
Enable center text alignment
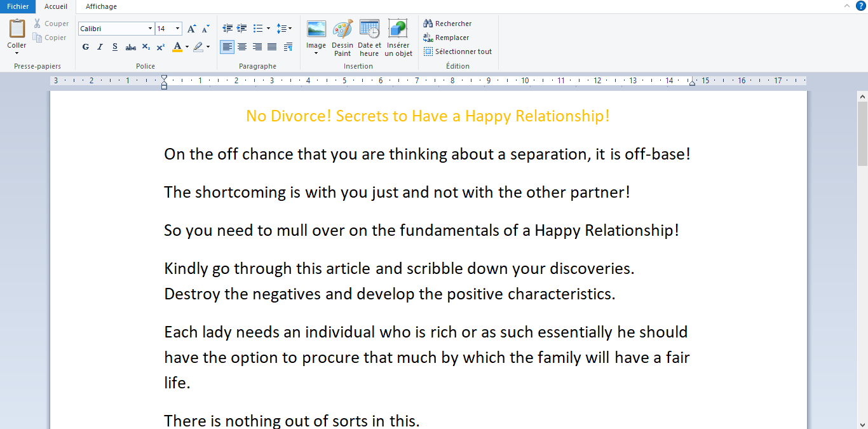pyautogui.click(x=242, y=47)
